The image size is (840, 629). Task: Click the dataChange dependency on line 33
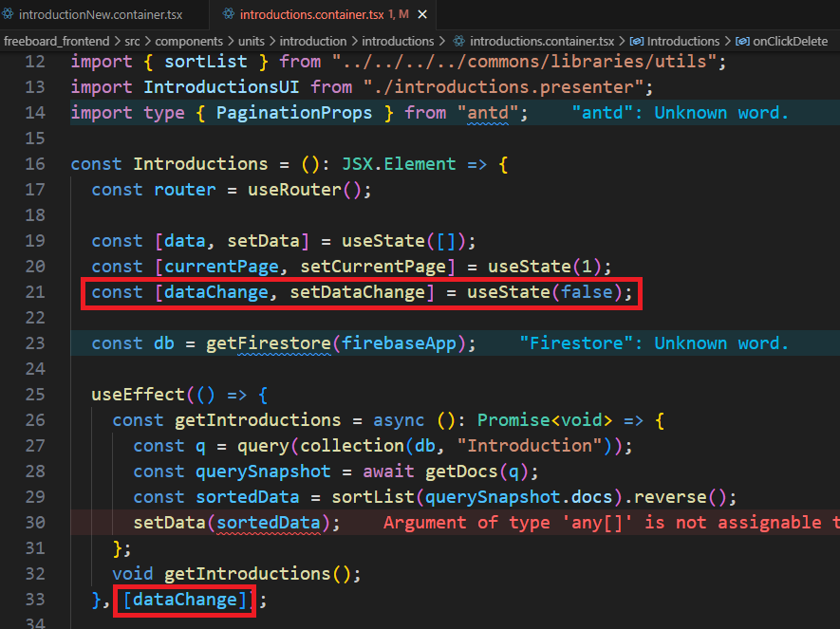click(x=185, y=600)
